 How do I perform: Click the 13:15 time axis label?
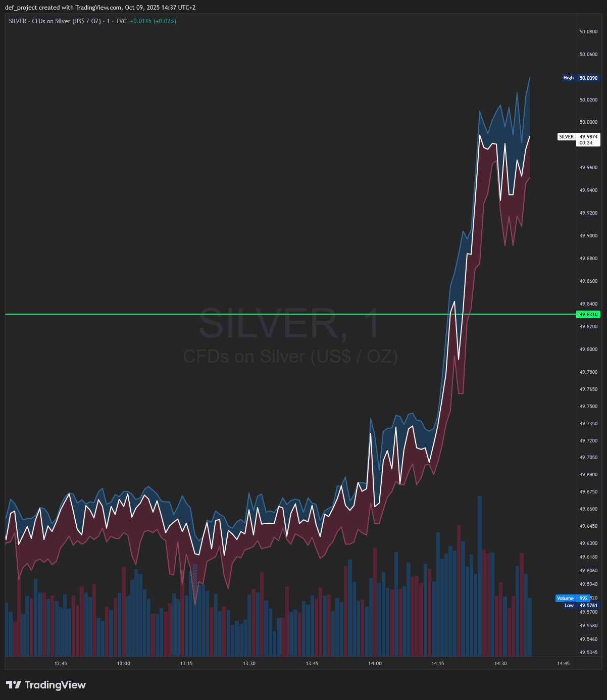pyautogui.click(x=186, y=664)
